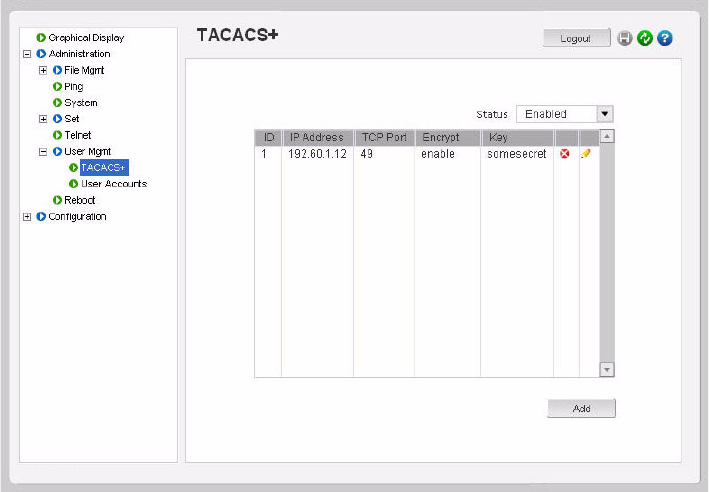The width and height of the screenshot is (709, 492).
Task: Click the green refresh icon
Action: [x=645, y=38]
